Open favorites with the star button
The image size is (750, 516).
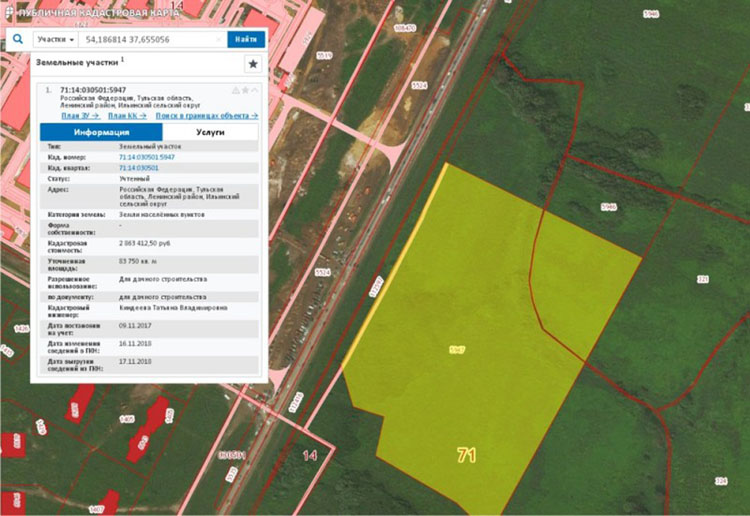point(253,64)
